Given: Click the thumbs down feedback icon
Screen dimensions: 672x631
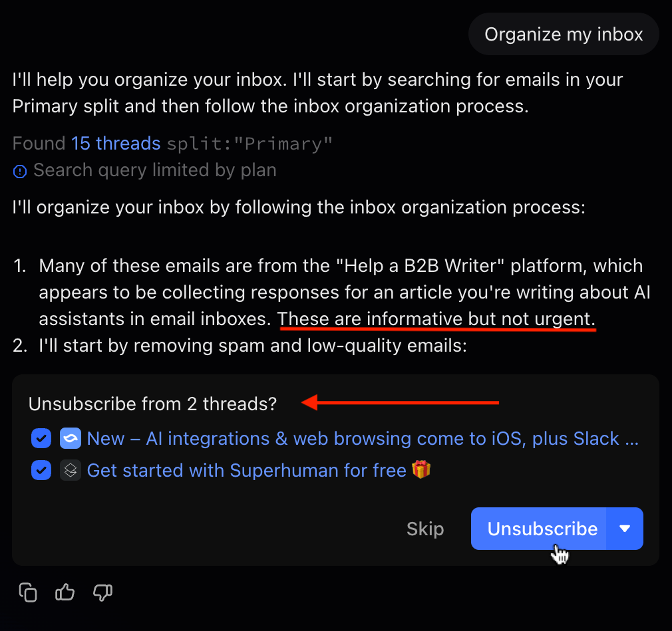Looking at the screenshot, I should pos(102,592).
